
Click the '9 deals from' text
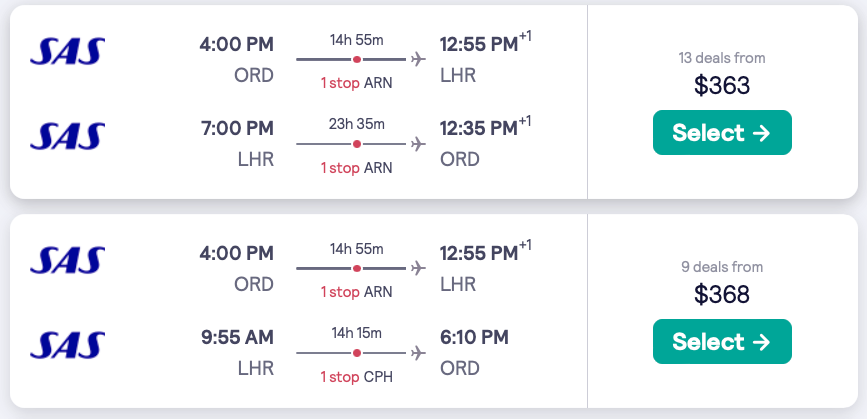tap(721, 267)
